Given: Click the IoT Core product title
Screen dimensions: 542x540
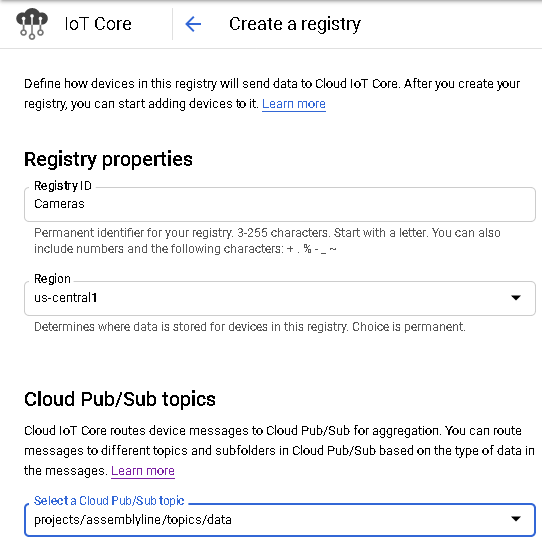Looking at the screenshot, I should 98,24.
